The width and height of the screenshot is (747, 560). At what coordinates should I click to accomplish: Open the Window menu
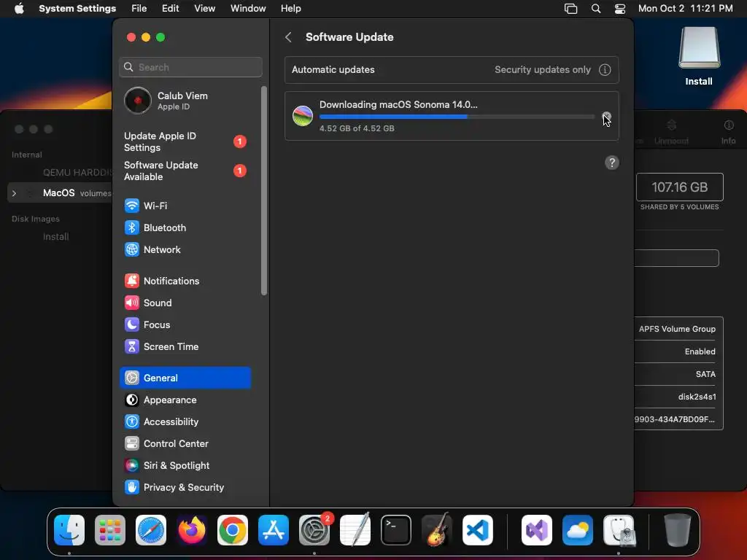[x=248, y=9]
